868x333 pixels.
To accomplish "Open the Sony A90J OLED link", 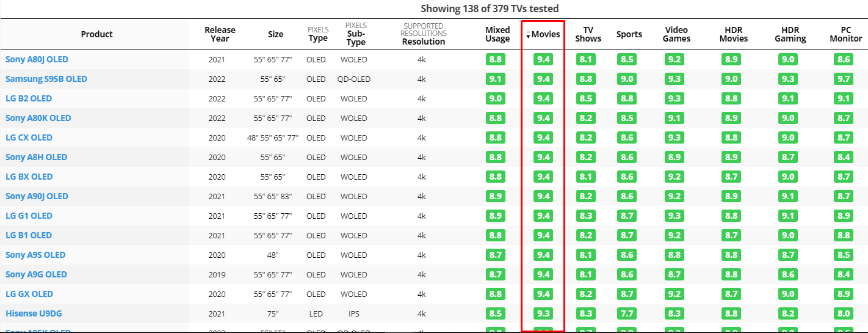I will (x=37, y=196).
